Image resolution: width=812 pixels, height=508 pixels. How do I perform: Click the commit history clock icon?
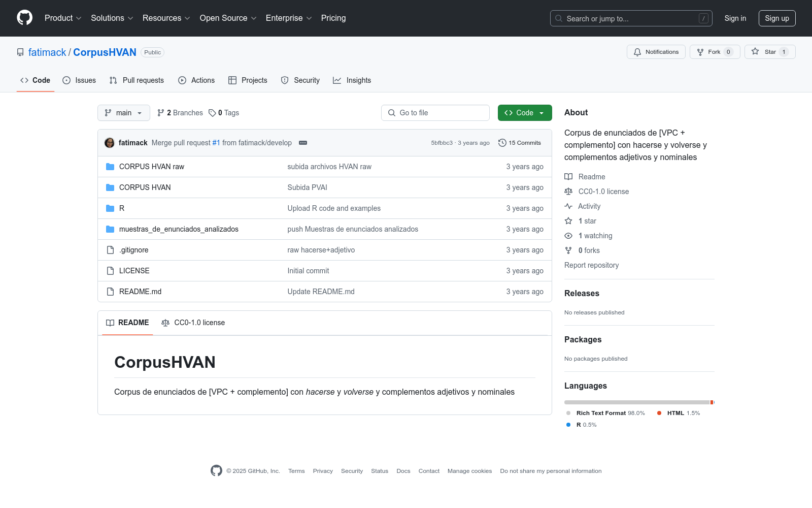[x=502, y=143]
